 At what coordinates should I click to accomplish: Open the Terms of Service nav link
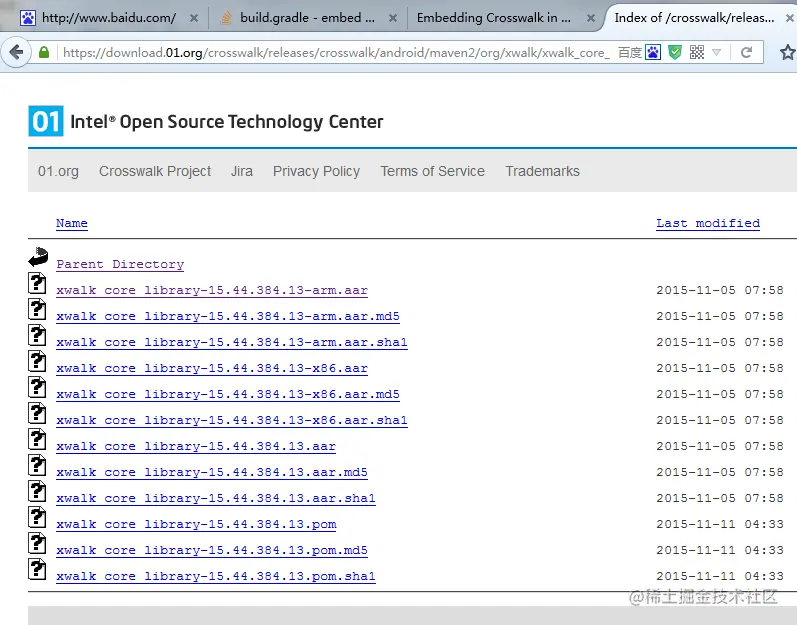click(432, 171)
